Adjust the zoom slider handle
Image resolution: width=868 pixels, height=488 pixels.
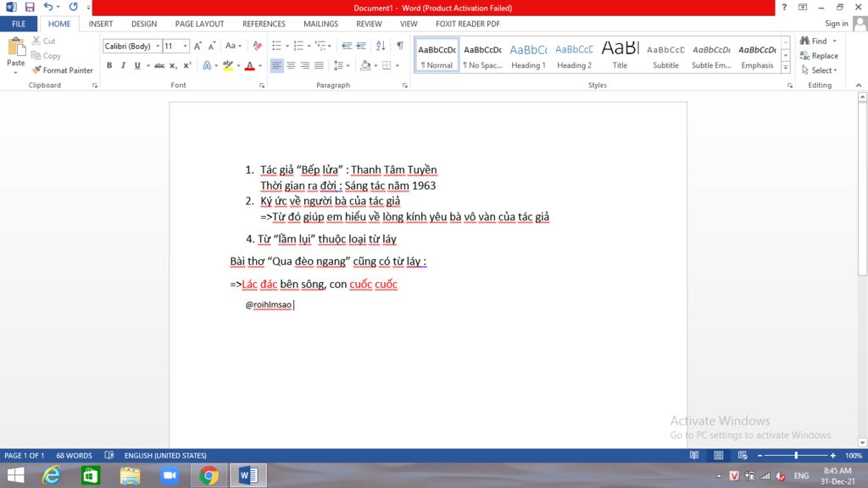pyautogui.click(x=796, y=455)
